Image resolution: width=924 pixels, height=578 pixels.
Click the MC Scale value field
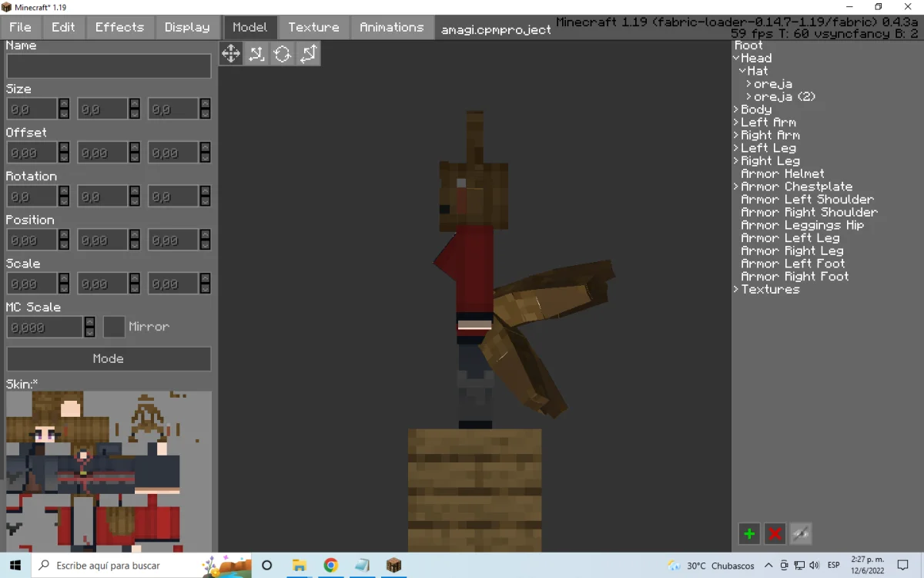[x=45, y=328]
